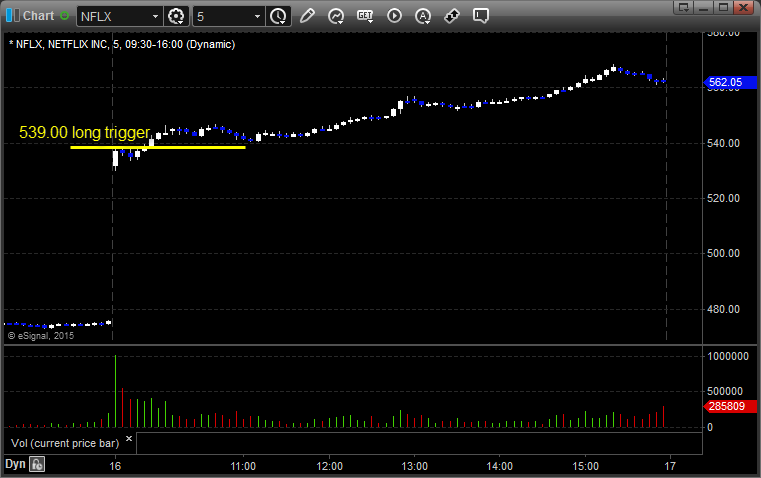Screen dimensions: 761x478
Task: Close the Vol current price bar label
Action: [x=128, y=438]
